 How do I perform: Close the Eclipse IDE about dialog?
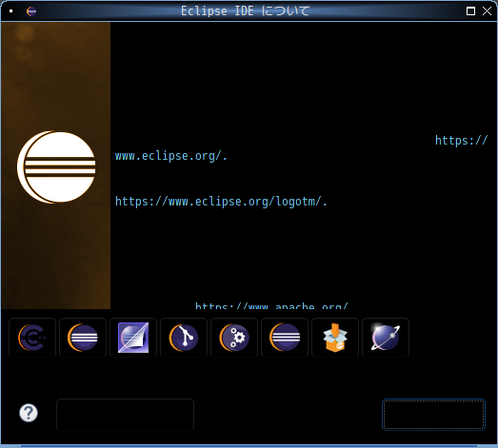(487, 11)
